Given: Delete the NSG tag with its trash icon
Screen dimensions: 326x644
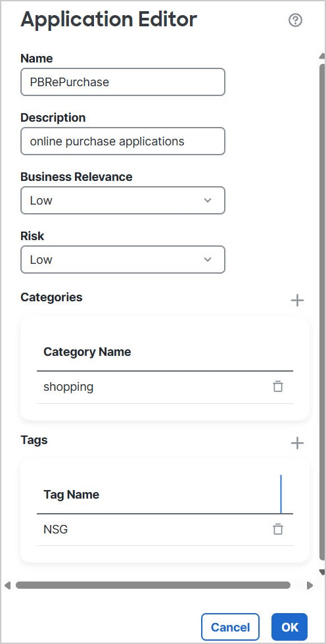Looking at the screenshot, I should (278, 529).
